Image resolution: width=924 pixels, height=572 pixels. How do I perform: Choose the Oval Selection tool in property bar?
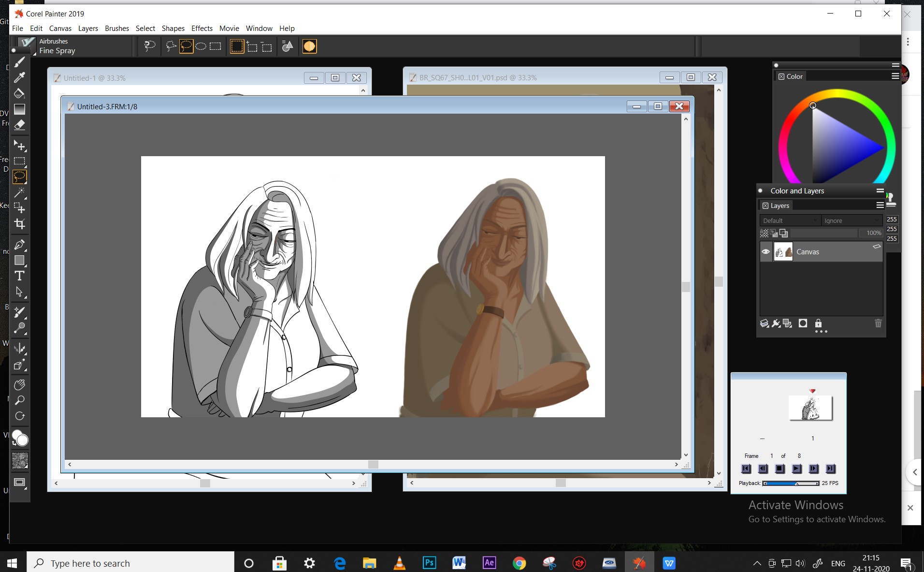(x=201, y=46)
